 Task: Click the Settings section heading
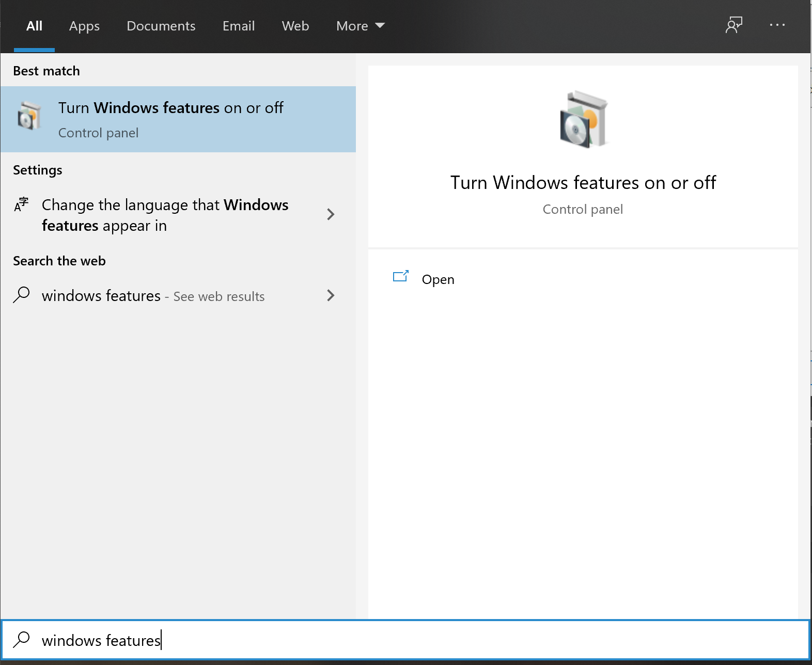38,170
